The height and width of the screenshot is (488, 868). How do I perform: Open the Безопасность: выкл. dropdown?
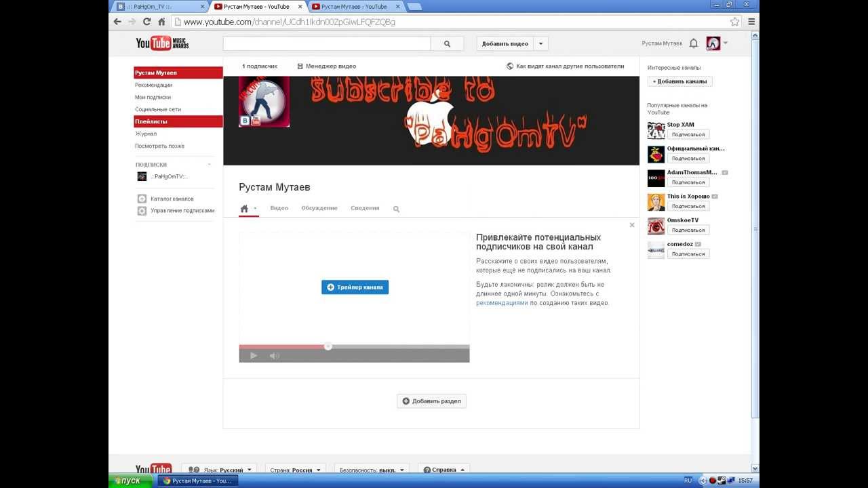[372, 470]
